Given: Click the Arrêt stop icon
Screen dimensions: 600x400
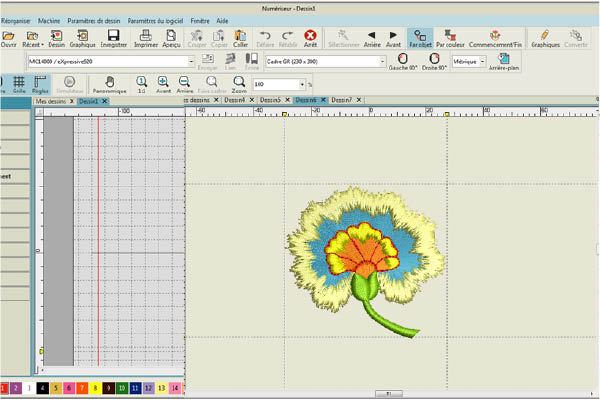Looking at the screenshot, I should [x=310, y=39].
